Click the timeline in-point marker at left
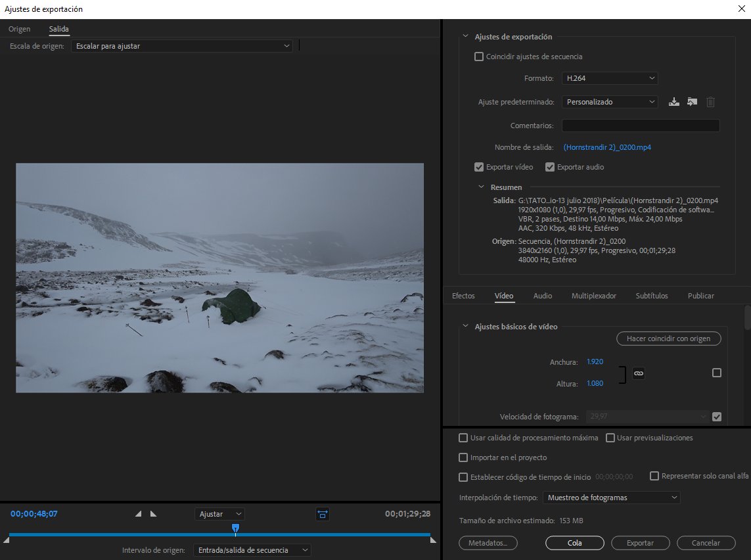Viewport: 751px width, 560px height. 6,540
